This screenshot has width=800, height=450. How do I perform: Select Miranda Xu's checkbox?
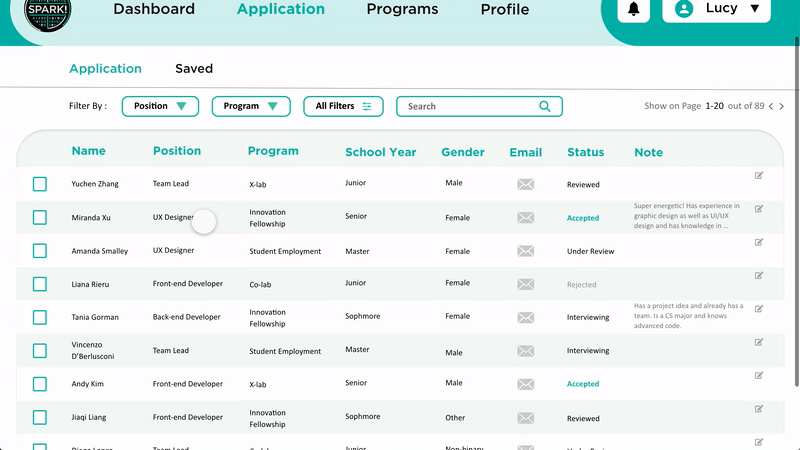pyautogui.click(x=40, y=218)
